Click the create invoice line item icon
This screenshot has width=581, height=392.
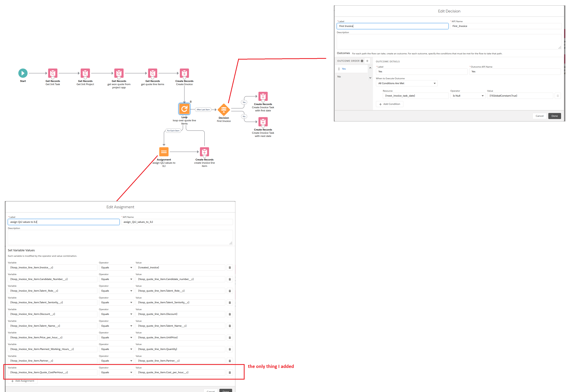pos(204,152)
